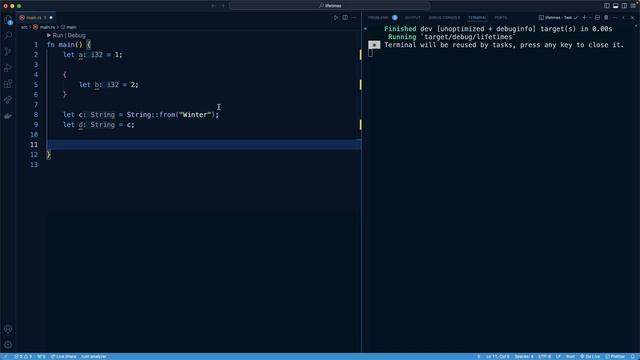Go forward with the navigation arrow
The height and width of the screenshot is (360, 640).
[223, 6]
